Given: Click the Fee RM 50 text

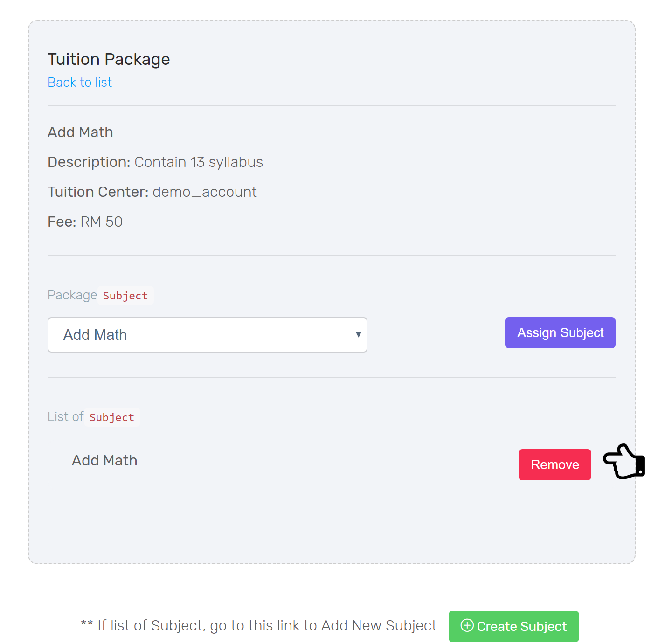Looking at the screenshot, I should (x=85, y=222).
